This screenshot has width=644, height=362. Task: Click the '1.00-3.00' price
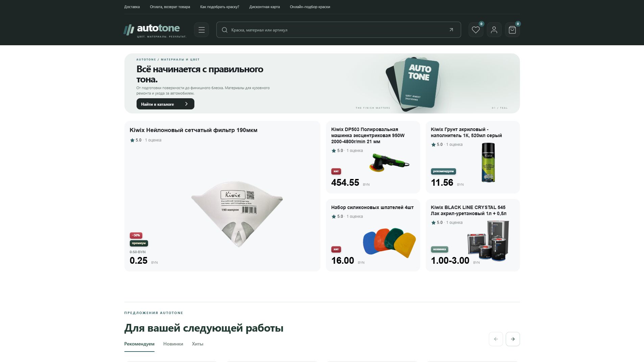[x=450, y=261]
